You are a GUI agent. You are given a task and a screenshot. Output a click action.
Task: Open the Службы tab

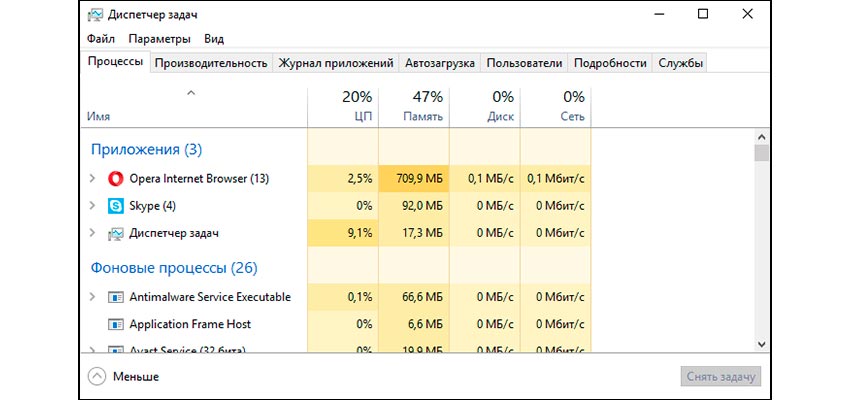680,63
